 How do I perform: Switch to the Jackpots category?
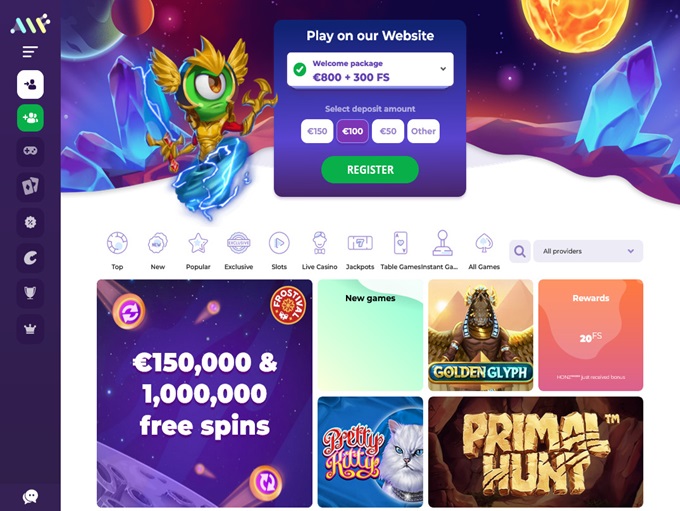360,251
